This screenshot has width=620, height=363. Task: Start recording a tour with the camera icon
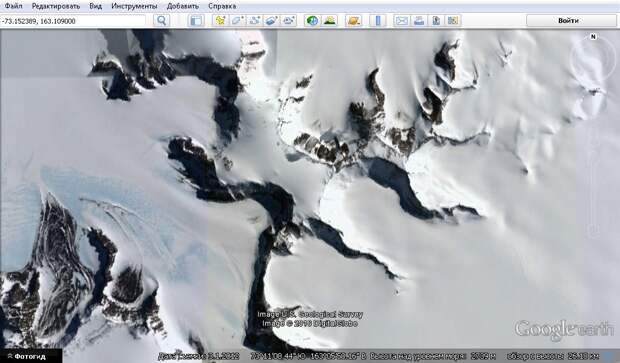coord(289,21)
